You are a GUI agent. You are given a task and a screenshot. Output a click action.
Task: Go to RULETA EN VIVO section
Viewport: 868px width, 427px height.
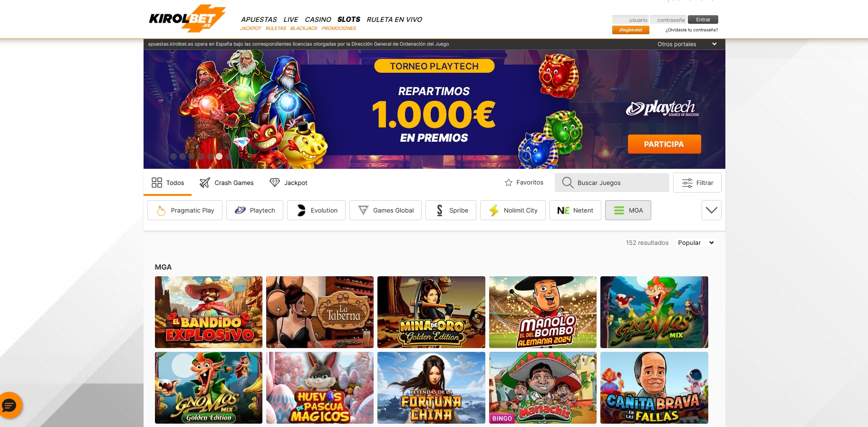(x=395, y=19)
